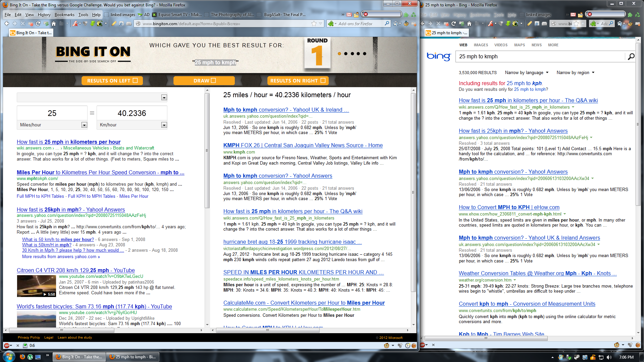The height and width of the screenshot is (362, 644).
Task: Open 'How to Convert MPH to KPH' eHow link
Action: click(509, 207)
